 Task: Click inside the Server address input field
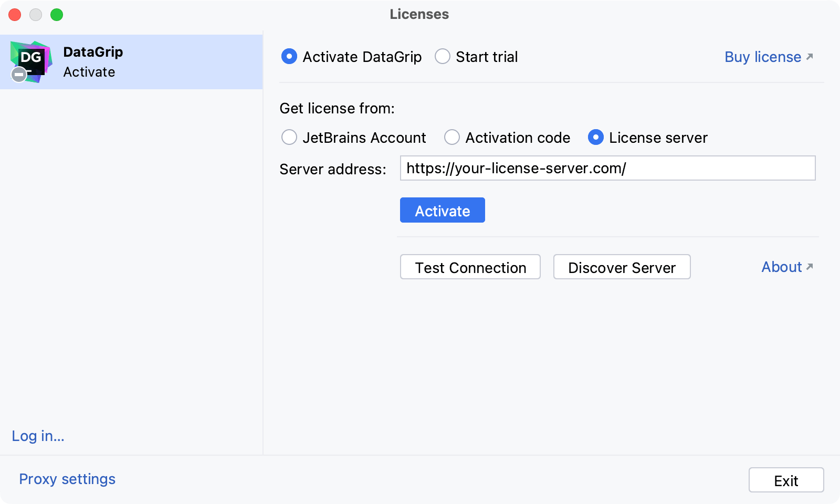click(607, 169)
